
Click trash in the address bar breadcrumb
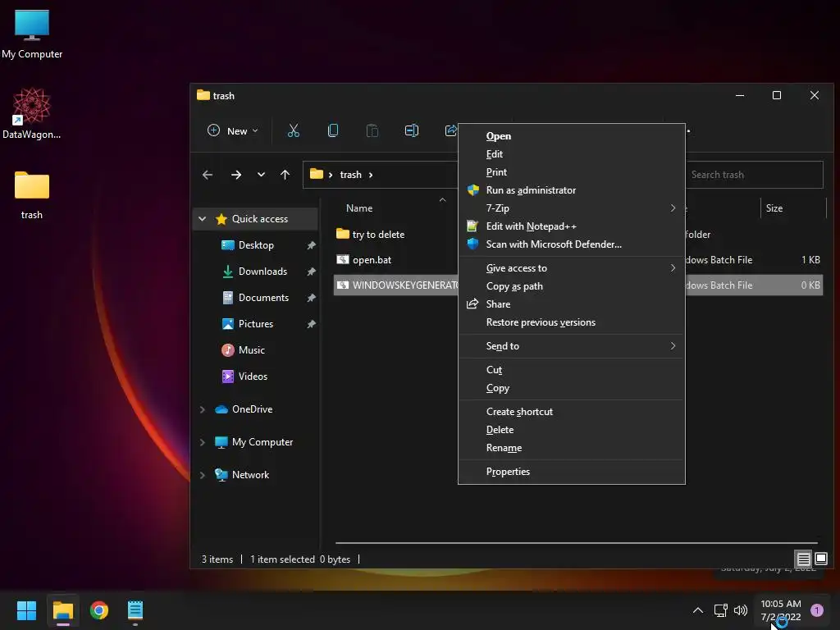(350, 175)
